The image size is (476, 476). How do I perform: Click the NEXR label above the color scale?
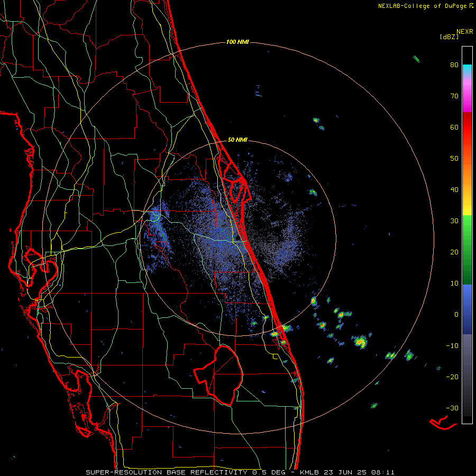pyautogui.click(x=465, y=32)
